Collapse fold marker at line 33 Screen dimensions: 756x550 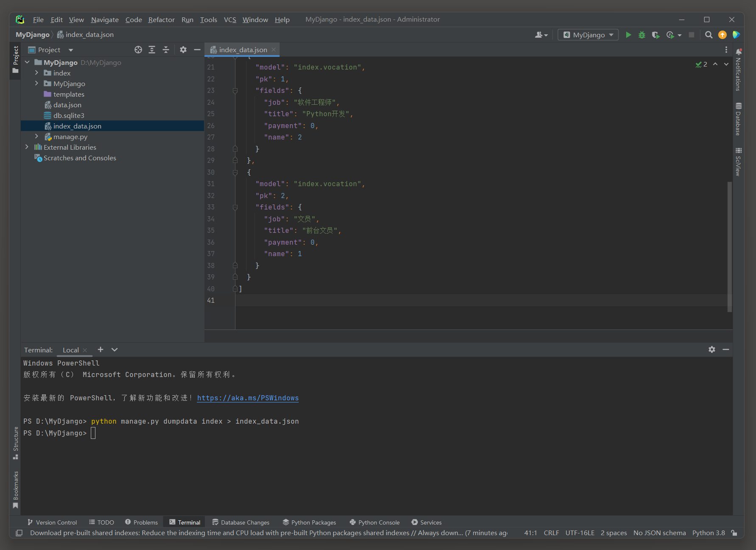235,207
